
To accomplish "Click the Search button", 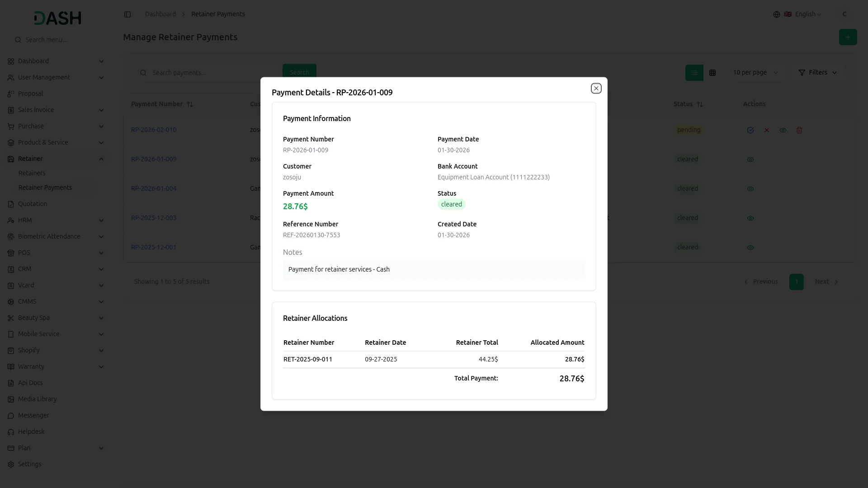I will click(299, 72).
